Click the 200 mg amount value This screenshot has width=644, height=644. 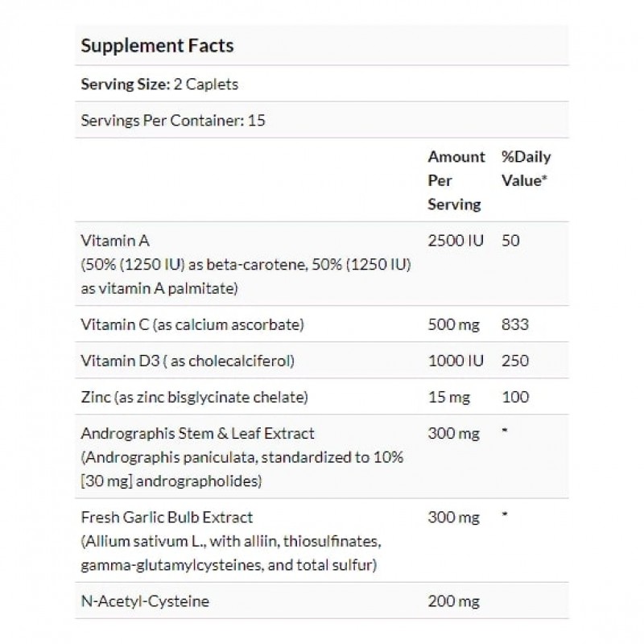click(453, 601)
